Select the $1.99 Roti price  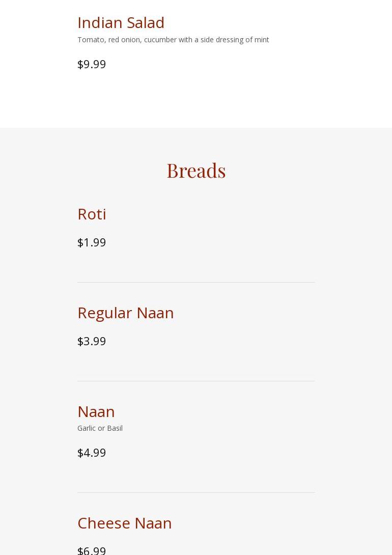[x=92, y=242]
